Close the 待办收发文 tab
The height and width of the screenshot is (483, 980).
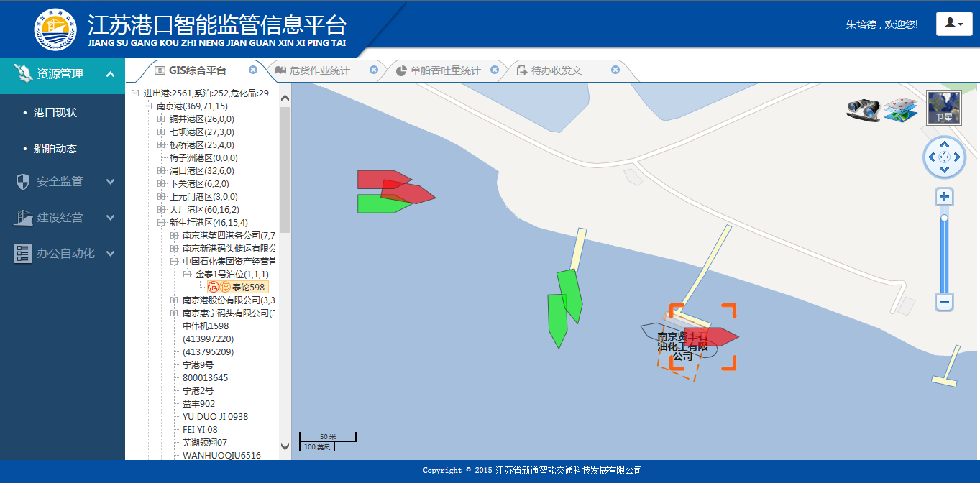[x=615, y=70]
